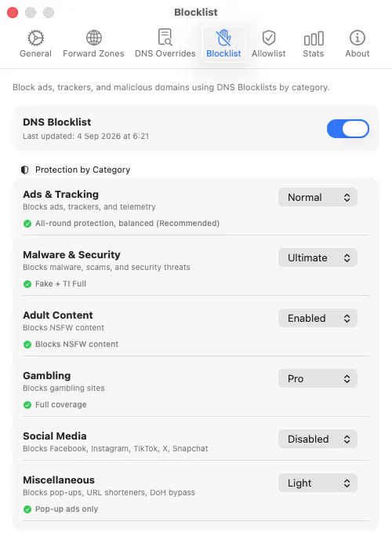Open the General settings gear icon

pos(36,38)
